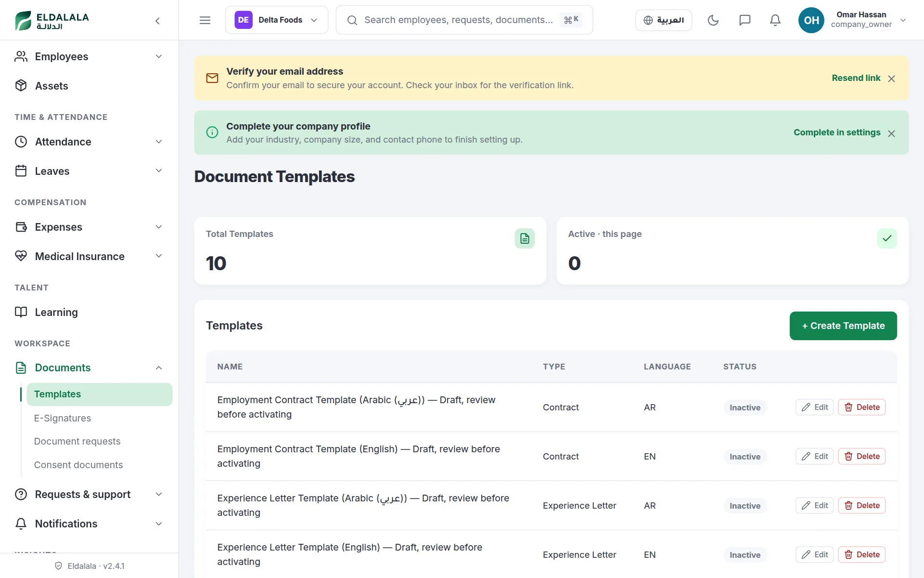Expand the Leaves section
The width and height of the screenshot is (924, 578).
click(x=90, y=171)
